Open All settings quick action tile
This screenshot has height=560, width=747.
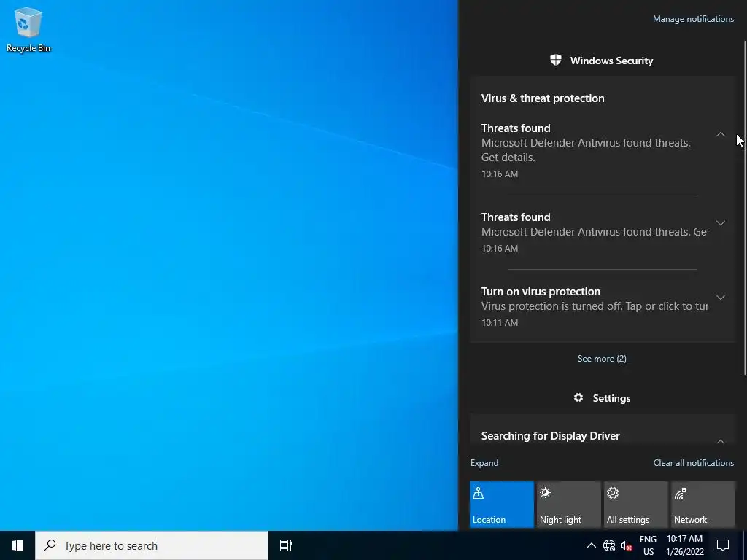coord(636,505)
